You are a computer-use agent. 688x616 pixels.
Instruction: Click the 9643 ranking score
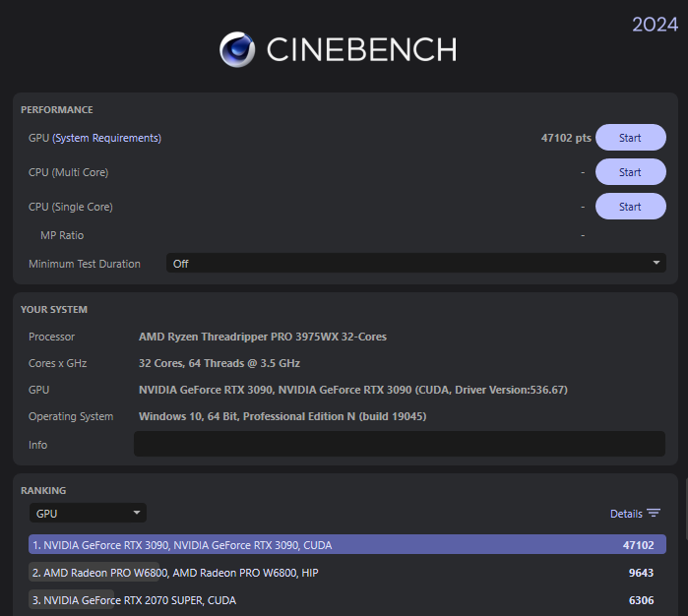(641, 573)
